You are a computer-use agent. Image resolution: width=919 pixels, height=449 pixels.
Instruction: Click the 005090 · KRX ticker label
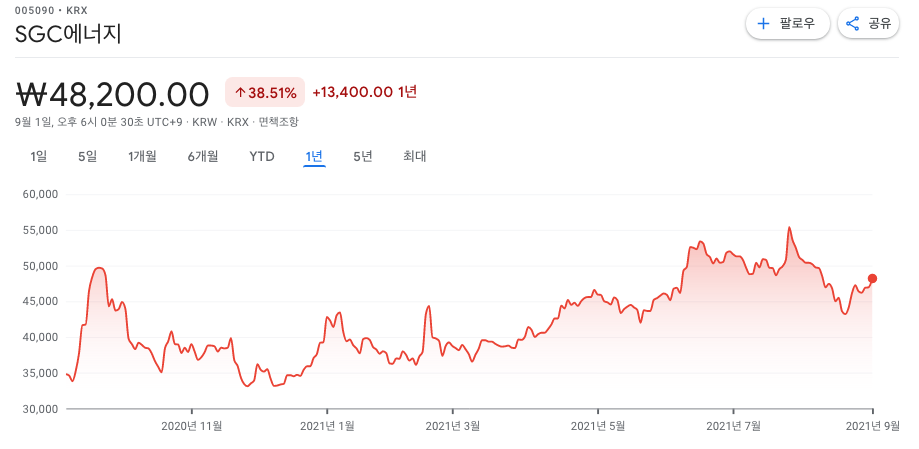pos(51,10)
